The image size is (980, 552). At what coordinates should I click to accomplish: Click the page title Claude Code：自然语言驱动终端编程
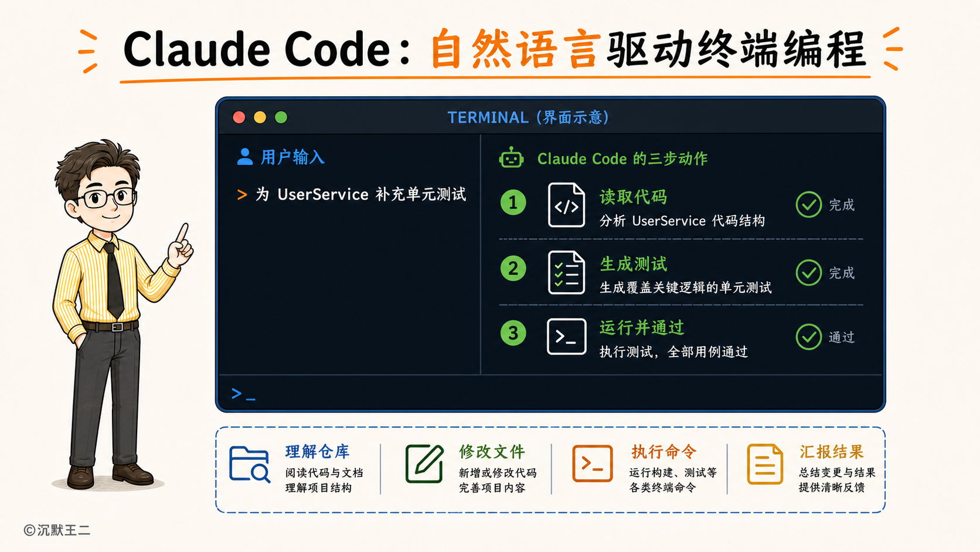point(494,49)
